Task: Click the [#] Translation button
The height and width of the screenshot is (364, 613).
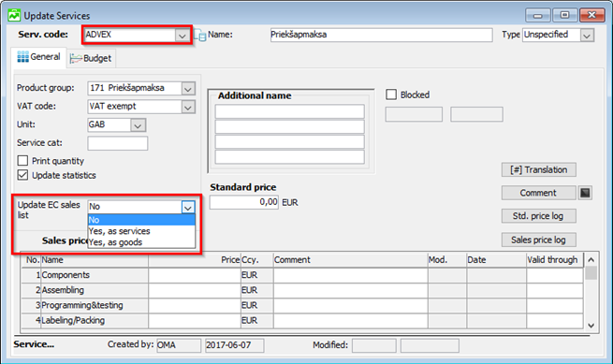Action: coord(538,169)
